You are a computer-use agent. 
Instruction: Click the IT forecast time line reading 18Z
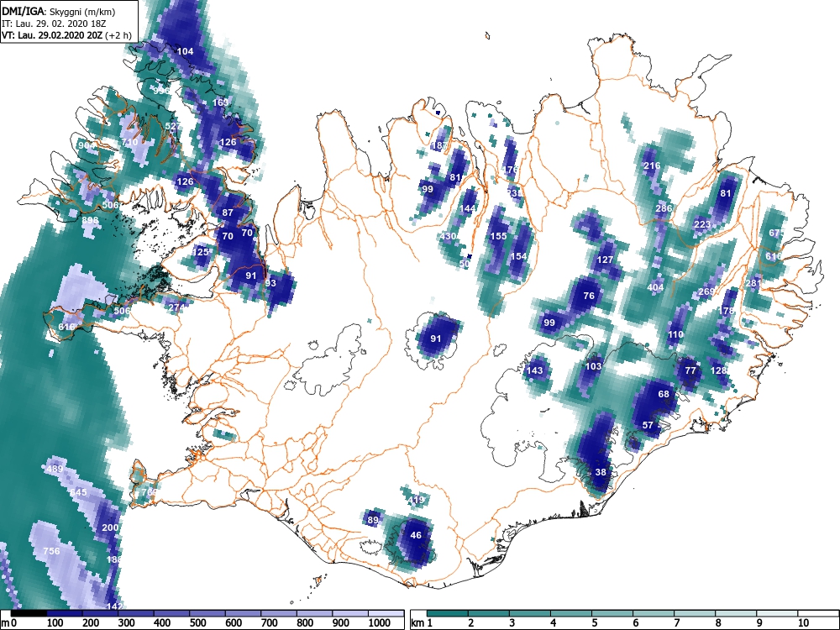55,24
